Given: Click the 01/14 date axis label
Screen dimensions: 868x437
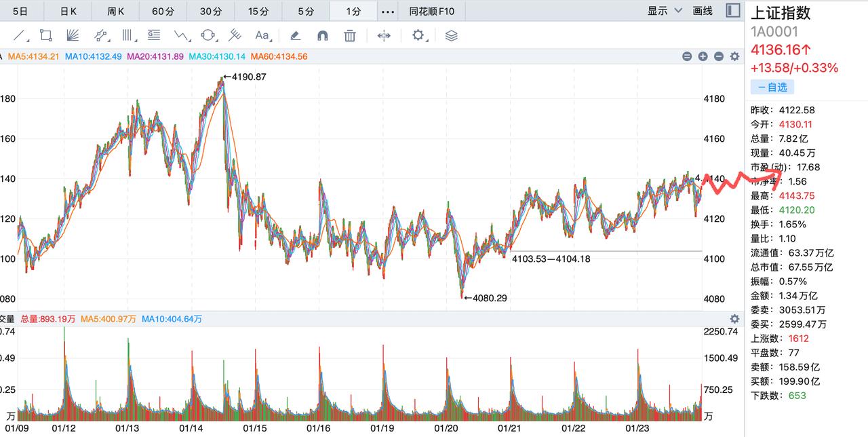Looking at the screenshot, I should pyautogui.click(x=191, y=428).
